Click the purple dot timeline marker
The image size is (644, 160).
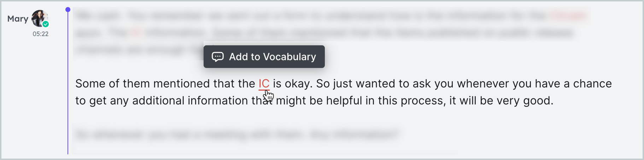[x=68, y=10]
